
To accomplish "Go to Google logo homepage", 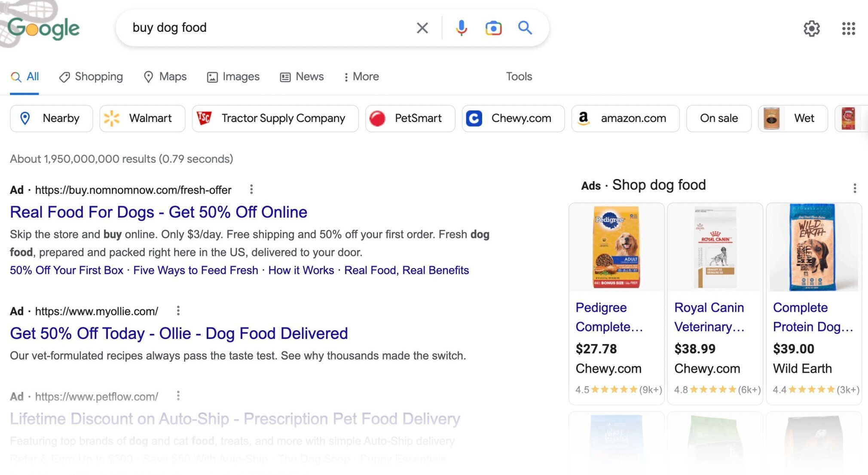I will point(43,28).
